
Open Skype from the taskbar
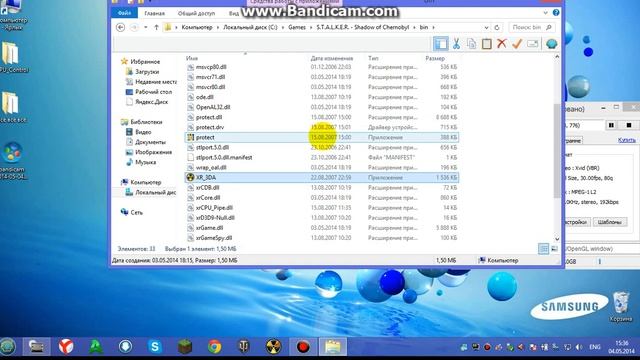tap(155, 347)
